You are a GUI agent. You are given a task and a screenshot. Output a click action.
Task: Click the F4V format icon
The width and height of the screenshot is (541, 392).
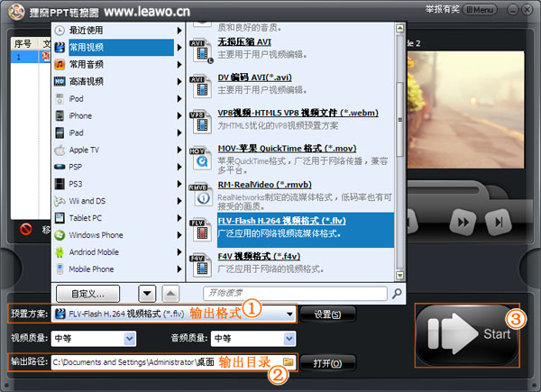201,266
